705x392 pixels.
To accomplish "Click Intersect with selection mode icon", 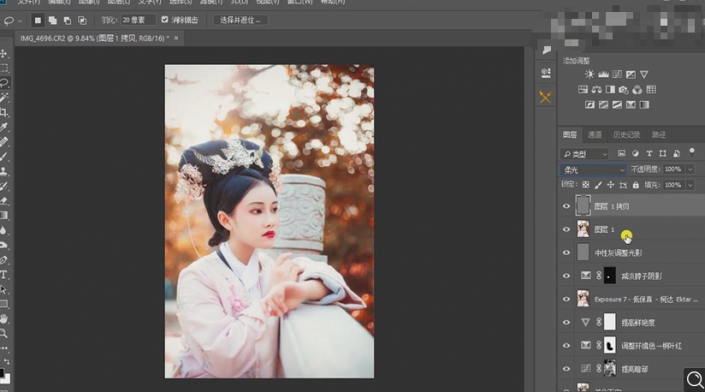I will 82,20.
